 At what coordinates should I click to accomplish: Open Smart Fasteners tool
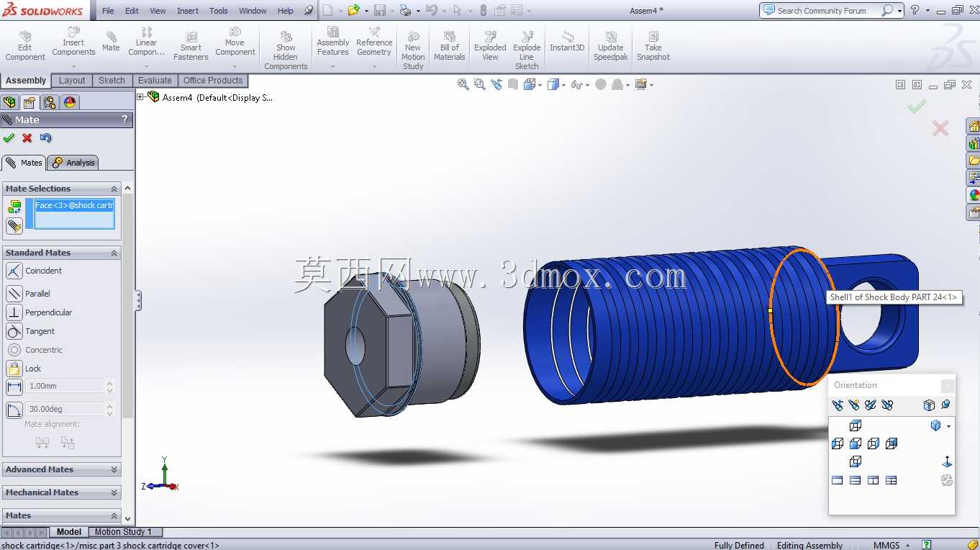click(x=191, y=45)
